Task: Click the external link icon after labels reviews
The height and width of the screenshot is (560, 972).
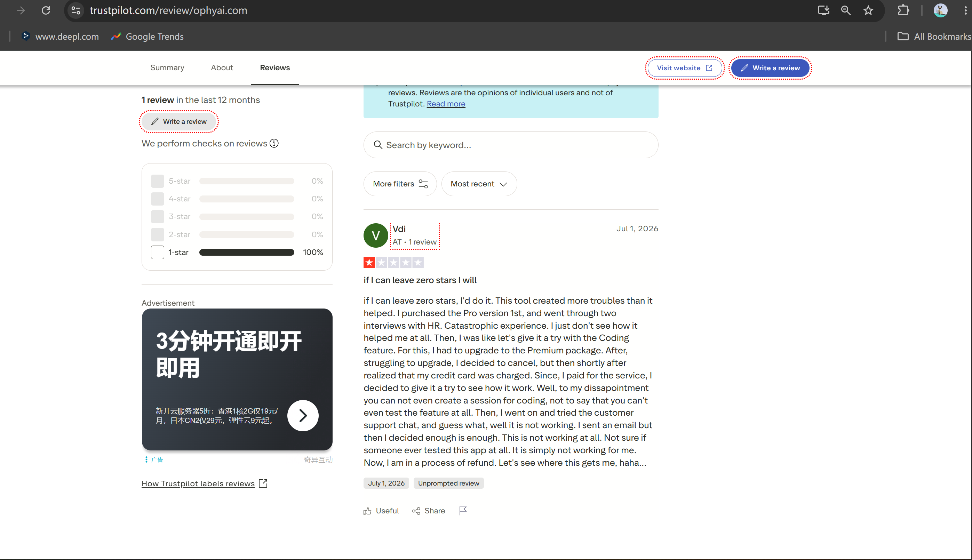Action: (x=263, y=483)
